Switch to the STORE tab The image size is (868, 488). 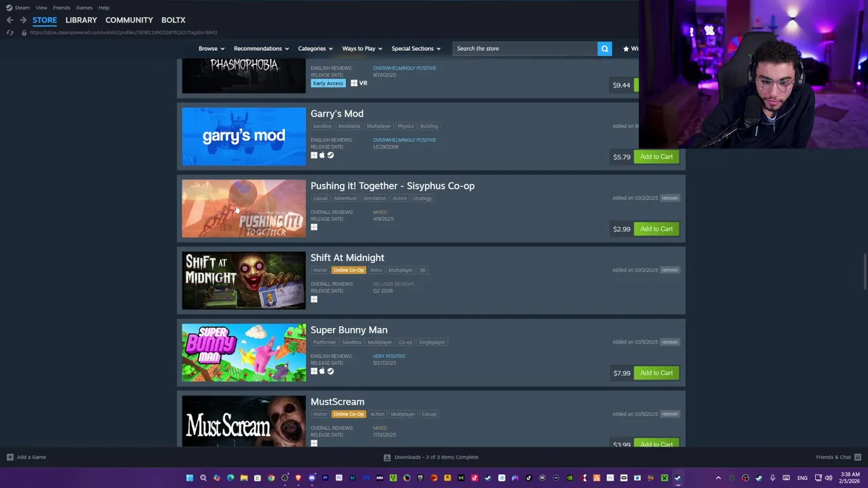(x=45, y=20)
